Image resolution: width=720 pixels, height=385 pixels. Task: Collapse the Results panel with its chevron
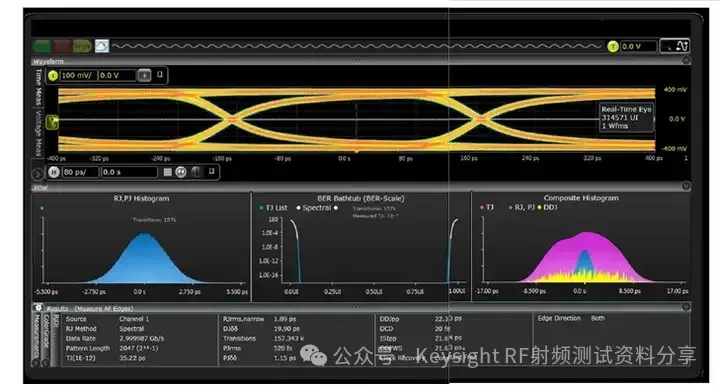tap(686, 306)
